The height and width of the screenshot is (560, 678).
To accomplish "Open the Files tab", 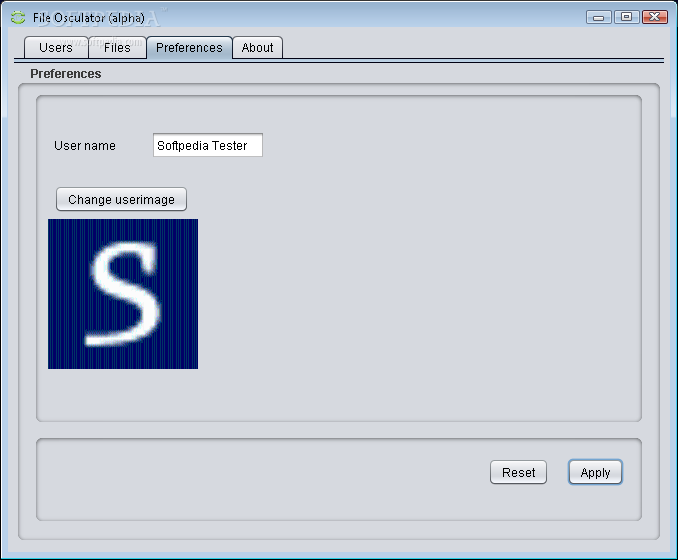I will [117, 48].
